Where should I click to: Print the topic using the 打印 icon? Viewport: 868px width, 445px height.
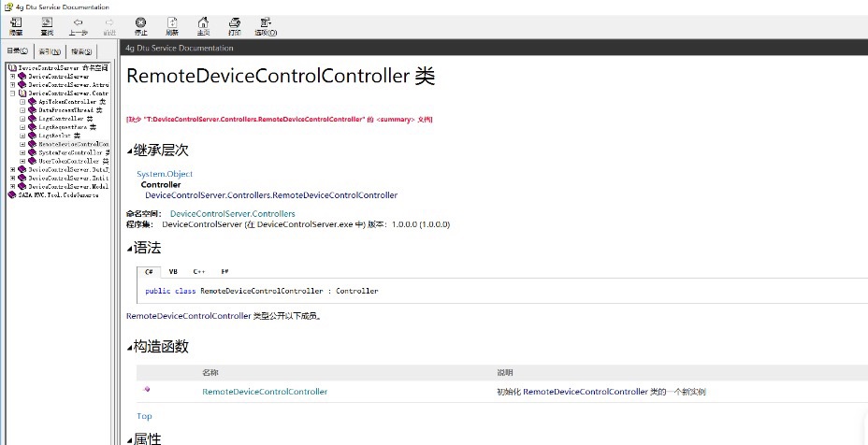(x=235, y=25)
